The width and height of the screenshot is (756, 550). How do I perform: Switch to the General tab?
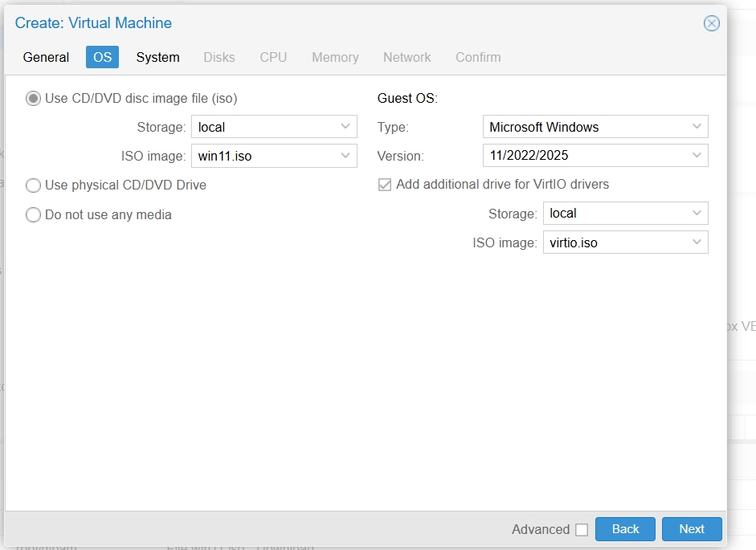pos(46,57)
